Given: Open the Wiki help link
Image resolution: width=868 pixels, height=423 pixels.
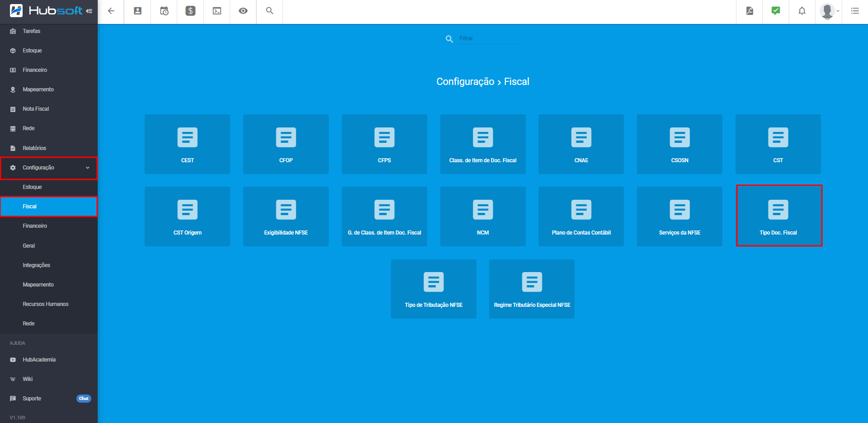Looking at the screenshot, I should (49, 379).
